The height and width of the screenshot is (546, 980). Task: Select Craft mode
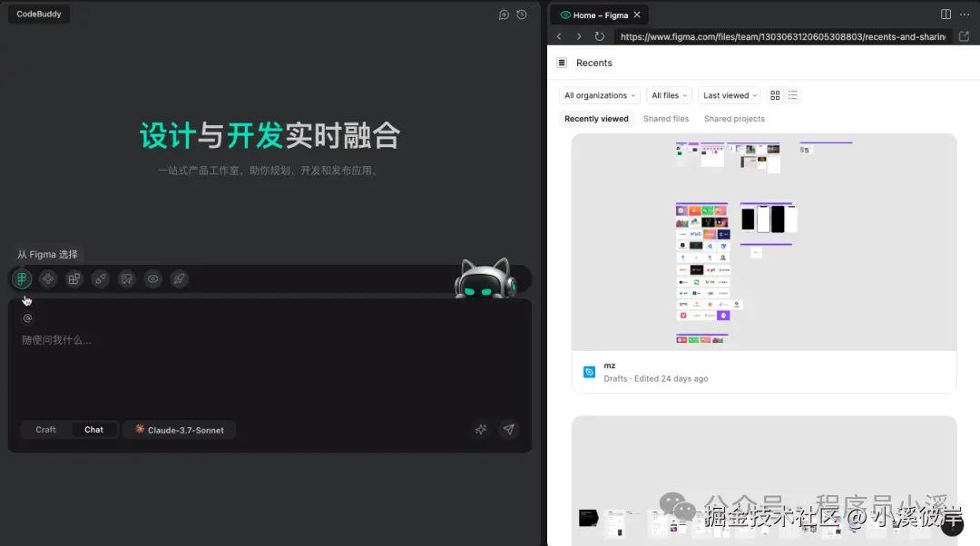pos(45,430)
